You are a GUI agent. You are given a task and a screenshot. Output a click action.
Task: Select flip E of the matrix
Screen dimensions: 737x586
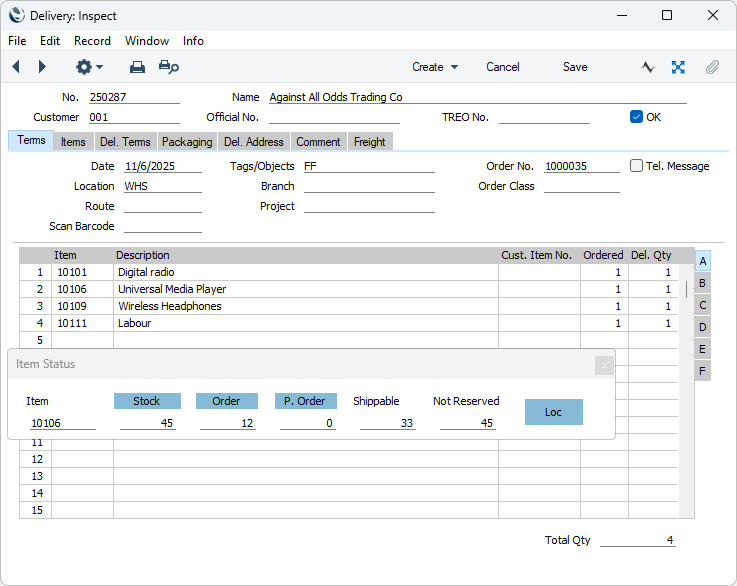[703, 349]
